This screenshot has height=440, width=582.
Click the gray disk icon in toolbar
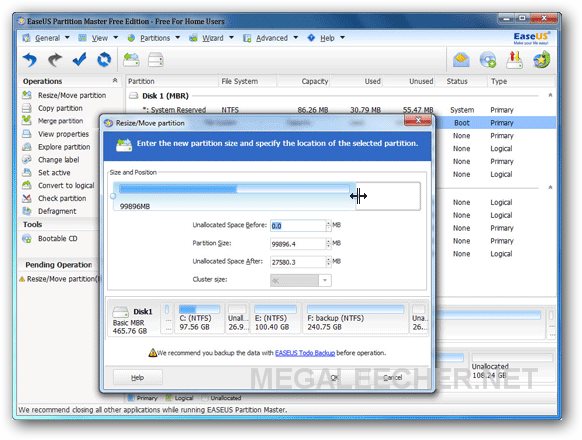[x=156, y=59]
